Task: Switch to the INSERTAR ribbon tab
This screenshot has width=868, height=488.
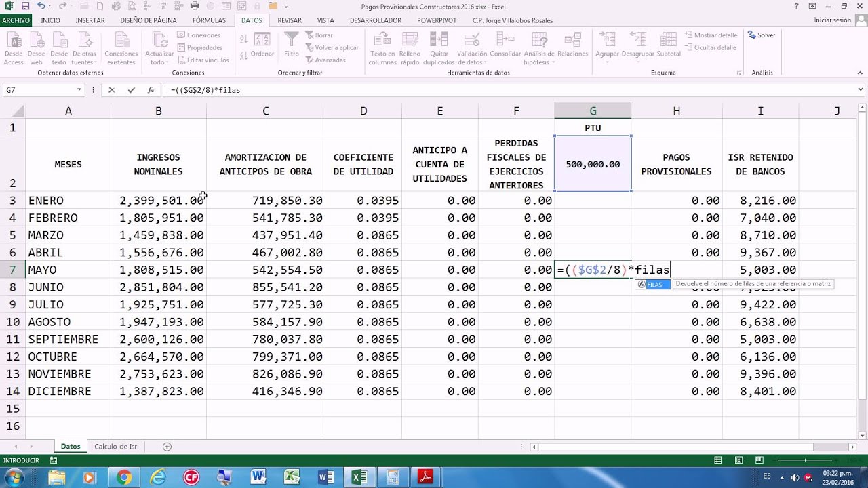Action: pyautogui.click(x=90, y=20)
